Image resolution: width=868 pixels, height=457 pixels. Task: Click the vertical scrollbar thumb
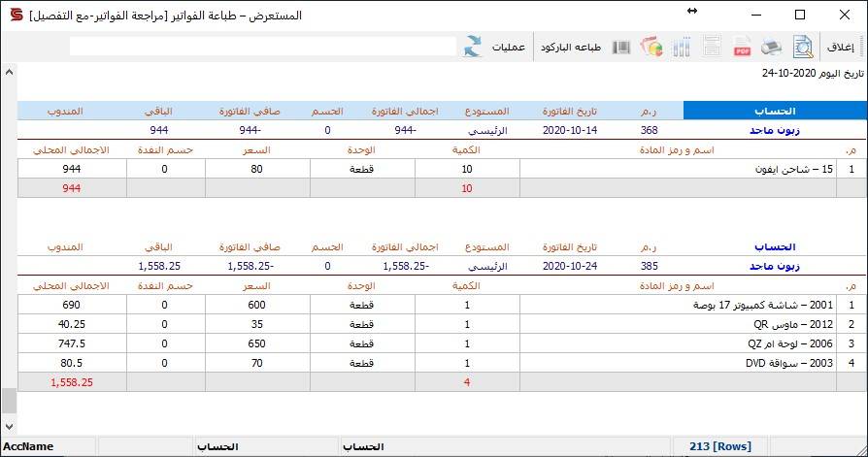pos(9,401)
